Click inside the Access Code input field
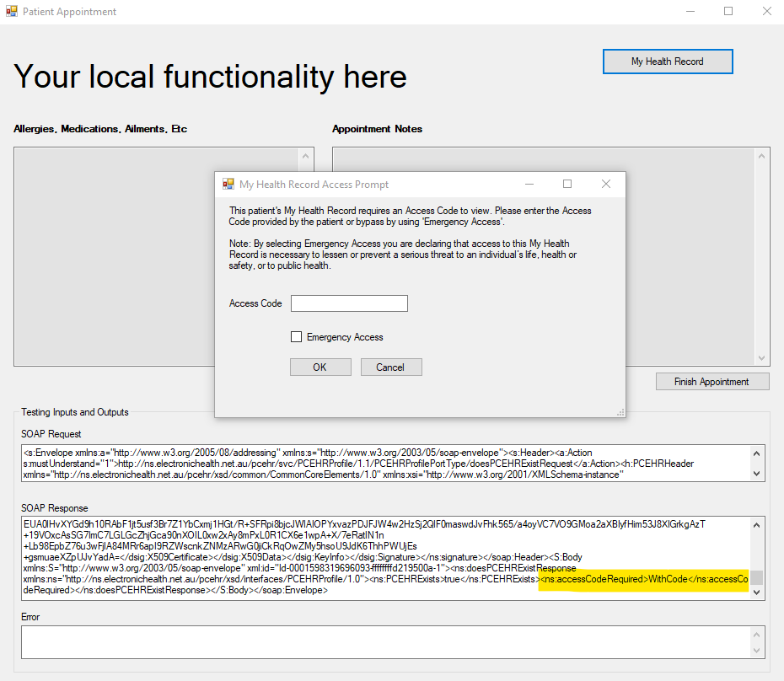The height and width of the screenshot is (681, 784). click(x=349, y=303)
